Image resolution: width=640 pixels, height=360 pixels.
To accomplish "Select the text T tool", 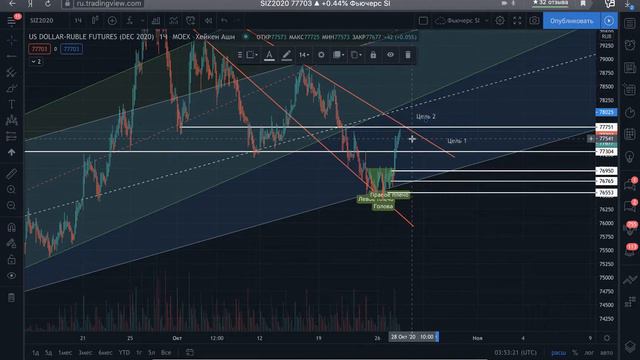I will tap(11, 104).
